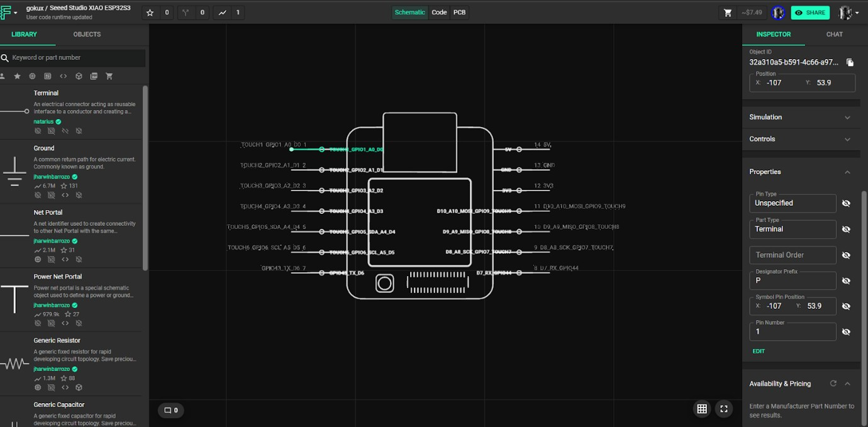Click the chip icon on the Net Portal part

point(38,259)
